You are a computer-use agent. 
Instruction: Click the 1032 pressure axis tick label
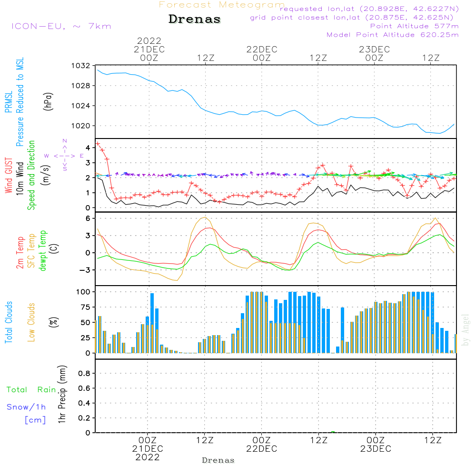pyautogui.click(x=80, y=66)
